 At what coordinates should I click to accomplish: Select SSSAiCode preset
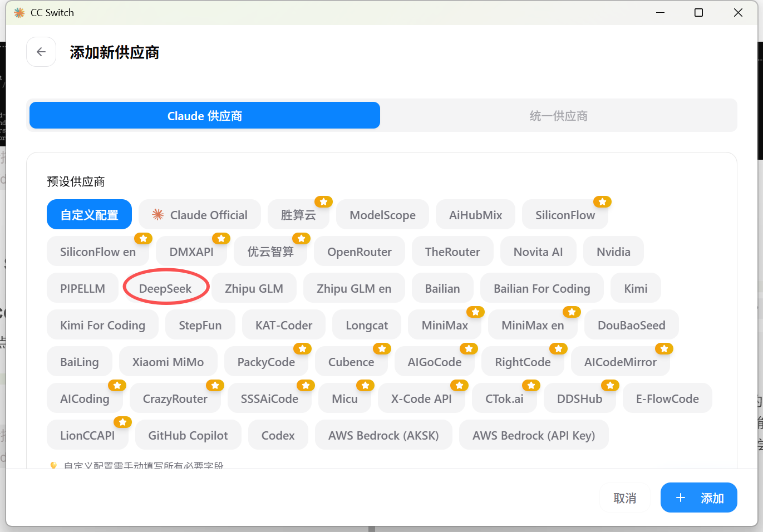click(x=269, y=398)
